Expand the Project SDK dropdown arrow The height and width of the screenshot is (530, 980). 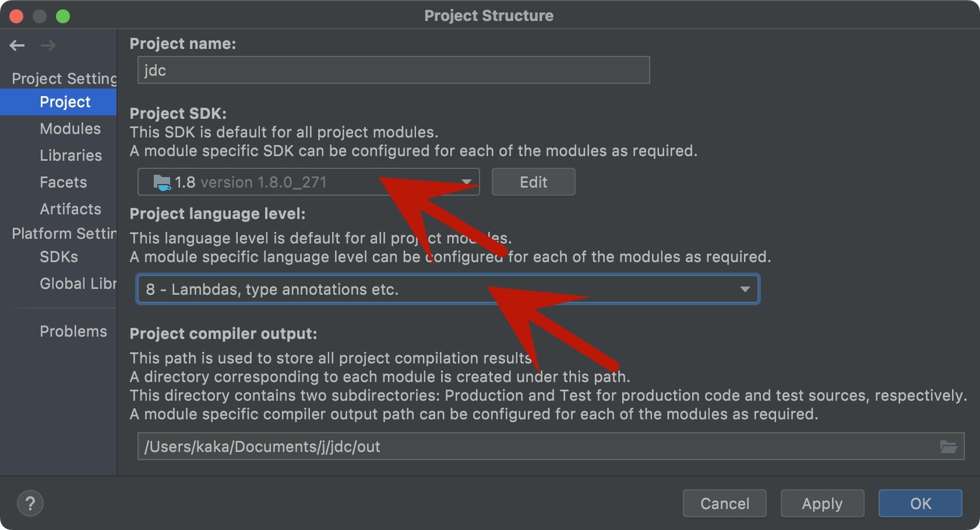467,182
